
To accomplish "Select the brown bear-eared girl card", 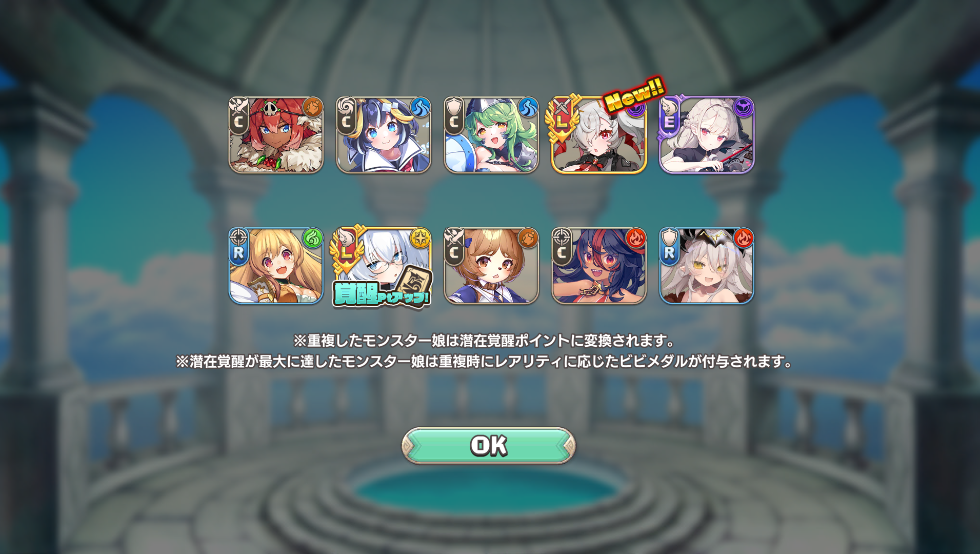I will click(x=491, y=266).
